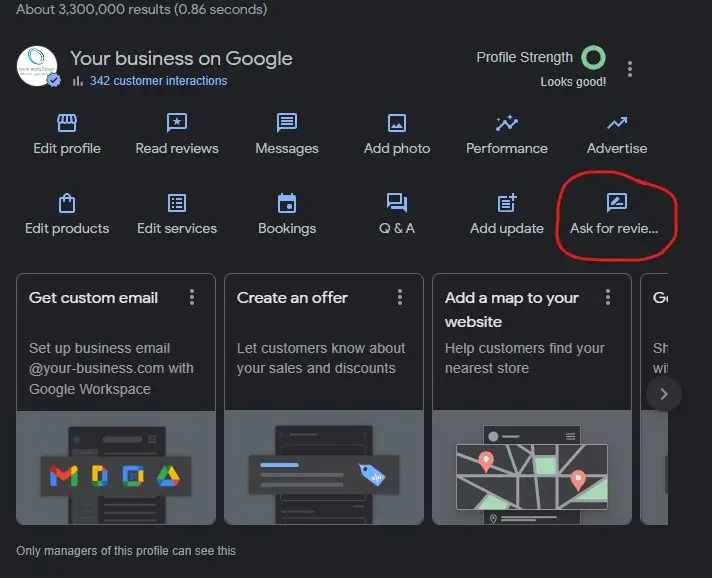Open the Edit services list icon
The image size is (712, 578).
pyautogui.click(x=177, y=203)
